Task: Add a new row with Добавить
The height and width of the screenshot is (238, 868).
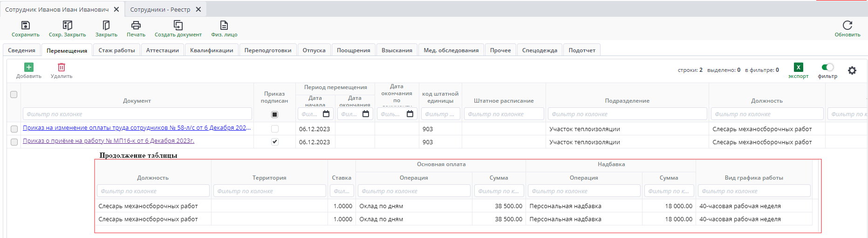Action: pos(29,68)
